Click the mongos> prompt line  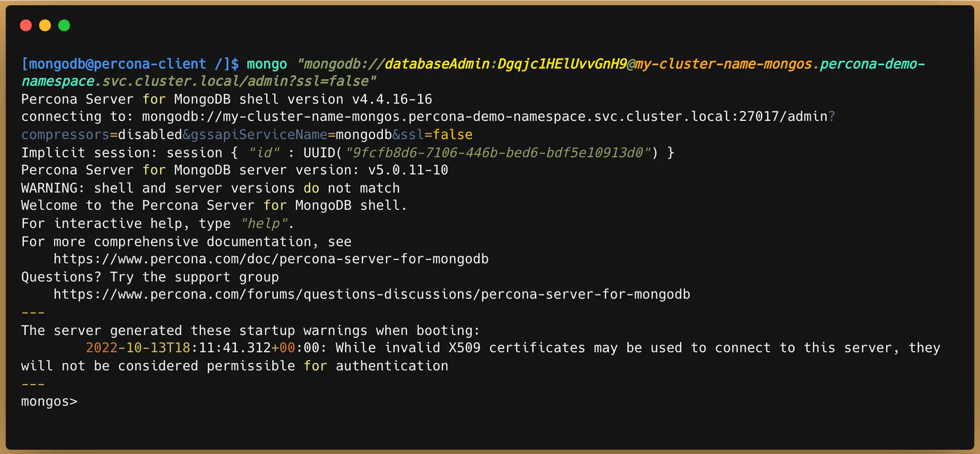tap(49, 402)
